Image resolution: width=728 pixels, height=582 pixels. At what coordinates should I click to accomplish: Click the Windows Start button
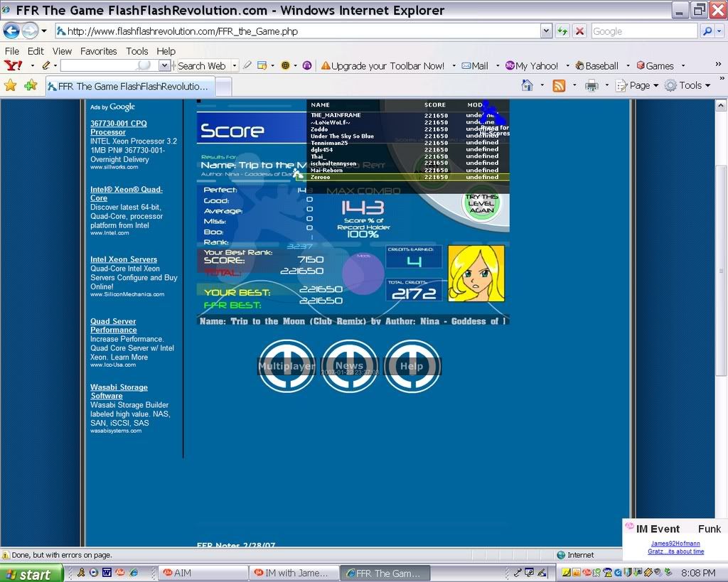(x=31, y=573)
